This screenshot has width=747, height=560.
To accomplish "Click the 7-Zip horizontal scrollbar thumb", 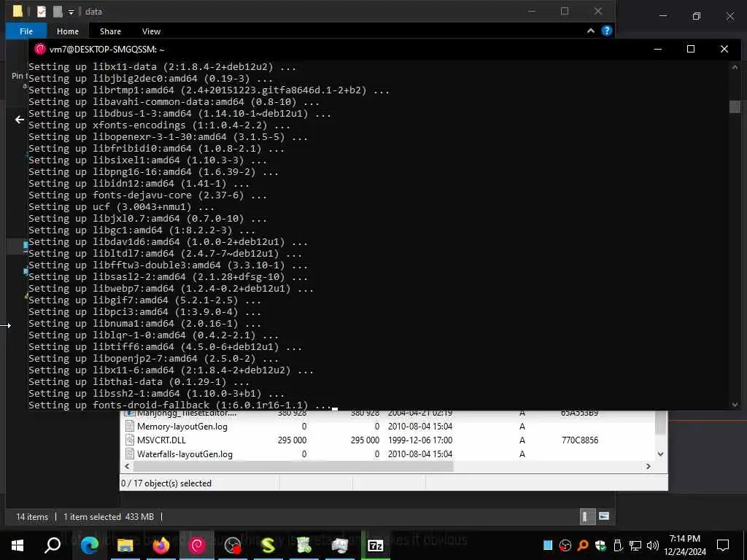I will click(x=293, y=466).
